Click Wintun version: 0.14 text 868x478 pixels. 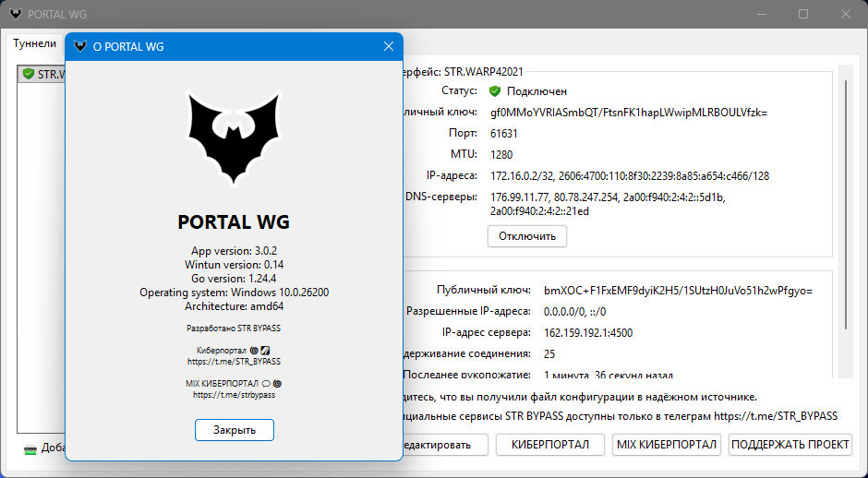(x=235, y=265)
